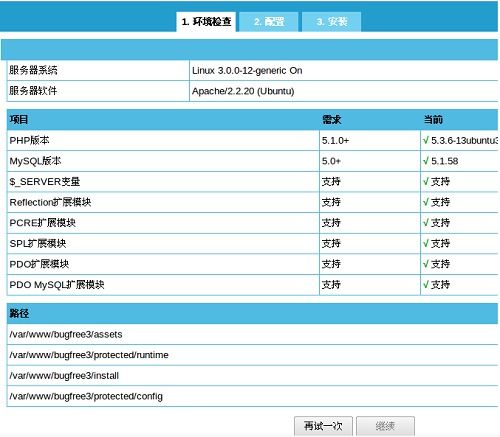Click the checkmark in the PDO扩展模块 row
Viewport: 500px width, 437px height.
[426, 264]
